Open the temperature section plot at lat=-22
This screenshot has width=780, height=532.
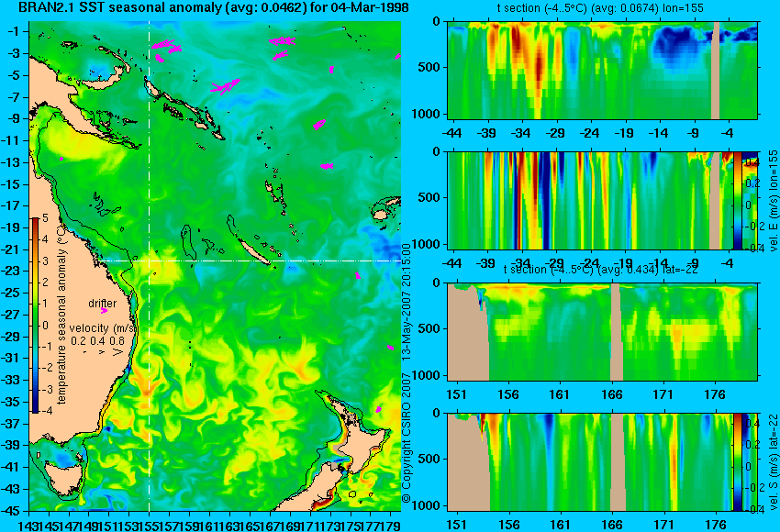pos(602,332)
